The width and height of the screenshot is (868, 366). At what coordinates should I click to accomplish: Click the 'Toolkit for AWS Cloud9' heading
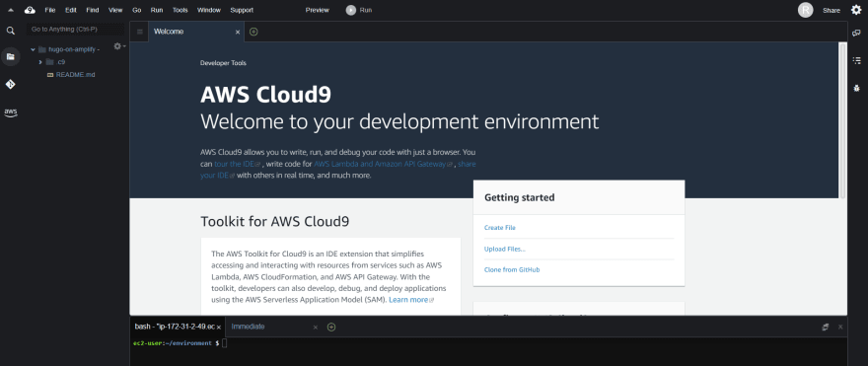coord(274,222)
